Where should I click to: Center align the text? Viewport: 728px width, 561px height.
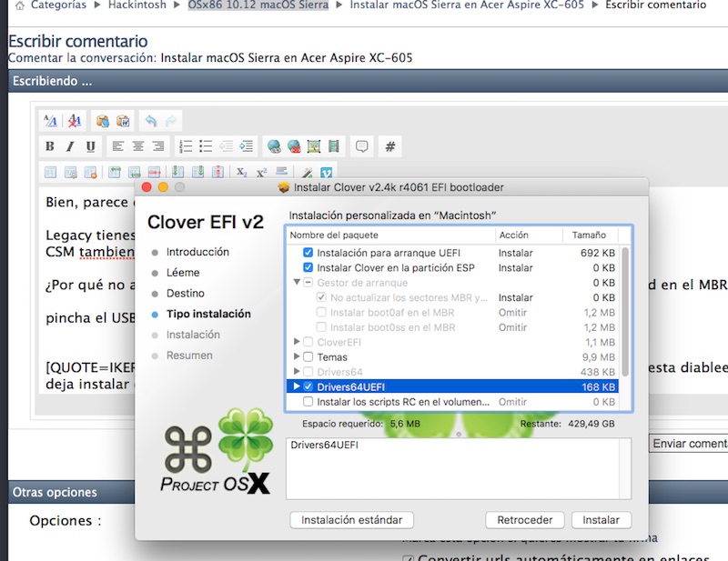138,146
